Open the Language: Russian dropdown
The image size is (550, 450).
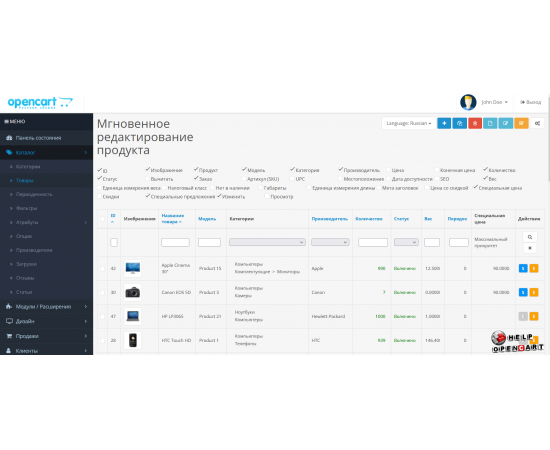409,123
